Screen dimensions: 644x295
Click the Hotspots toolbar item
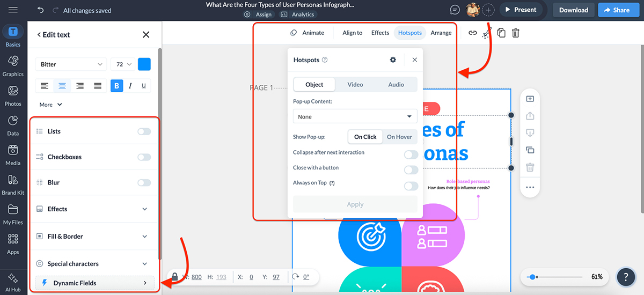coord(410,33)
